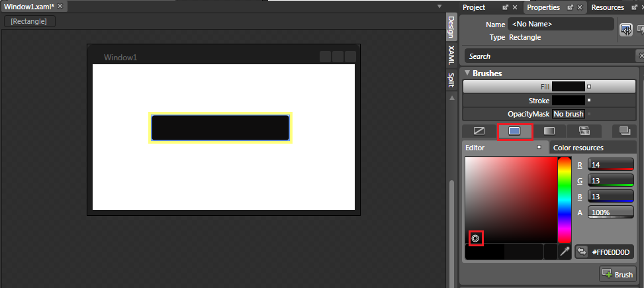Click the hex color value field

612,252
